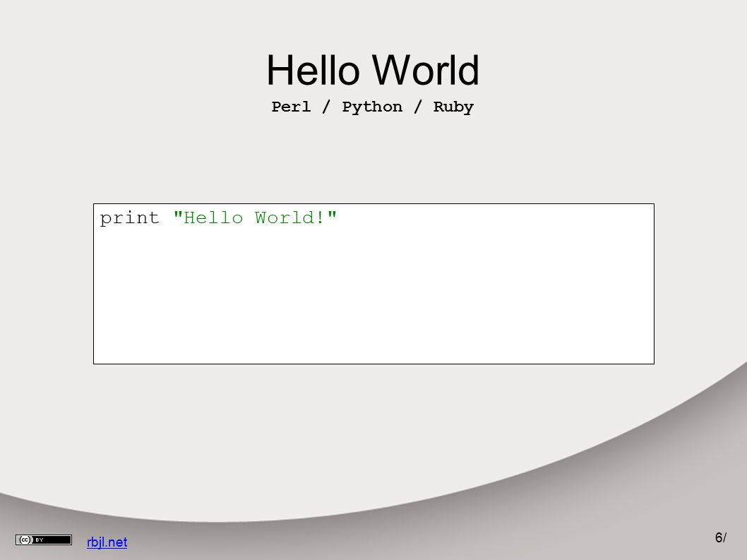This screenshot has width=747, height=560.
Task: Click the "Hello World!" string in the code
Action: [255, 218]
